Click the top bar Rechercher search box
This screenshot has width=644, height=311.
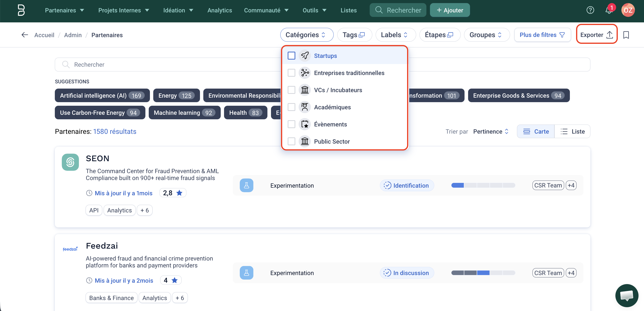click(398, 10)
